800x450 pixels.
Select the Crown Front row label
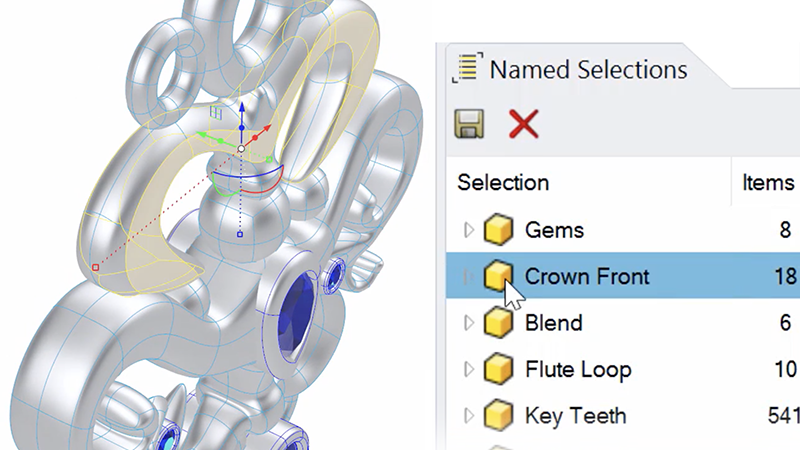point(587,277)
